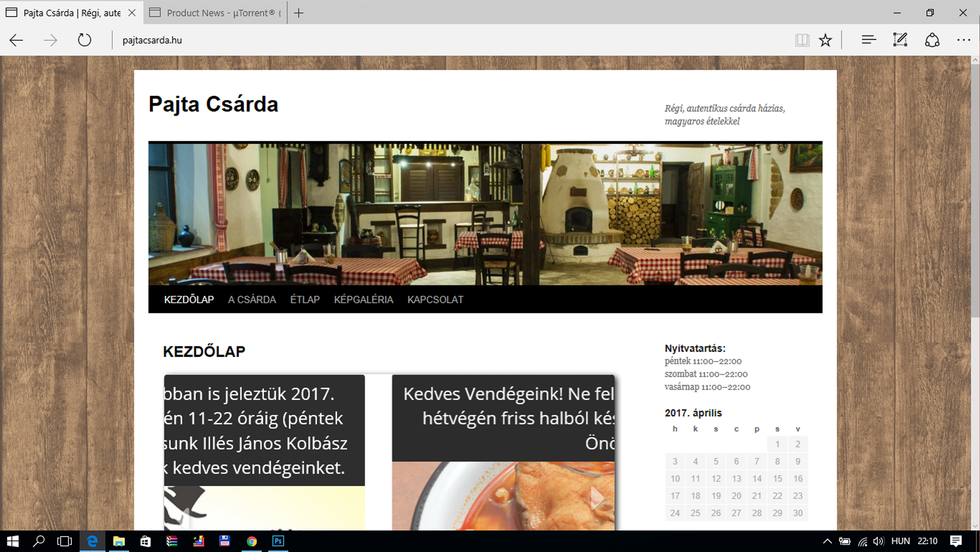This screenshot has width=980, height=552.
Task: Click the Nyitvatartás heading
Action: click(695, 348)
